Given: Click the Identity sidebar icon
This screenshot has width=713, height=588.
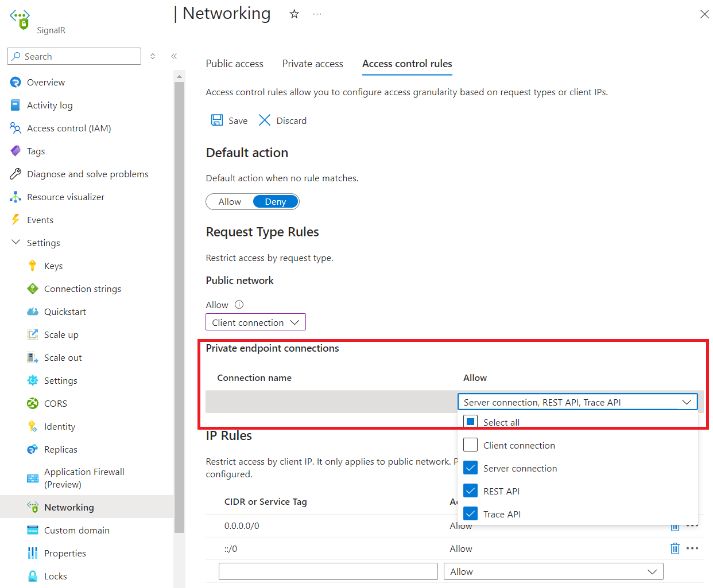Looking at the screenshot, I should coord(33,426).
